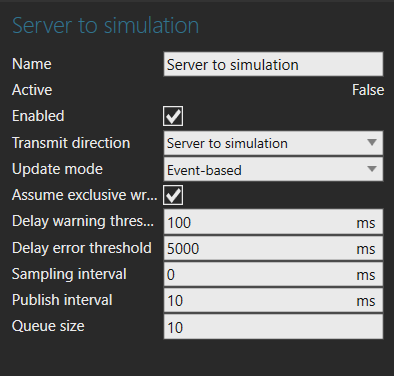
Task: Click the 'Queue size' label
Action: click(x=48, y=326)
